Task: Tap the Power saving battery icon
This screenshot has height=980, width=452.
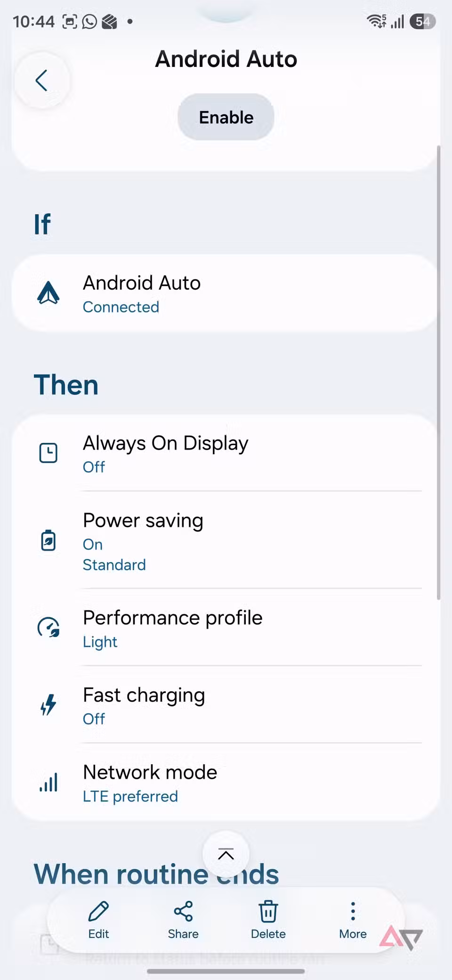Action: [x=48, y=540]
